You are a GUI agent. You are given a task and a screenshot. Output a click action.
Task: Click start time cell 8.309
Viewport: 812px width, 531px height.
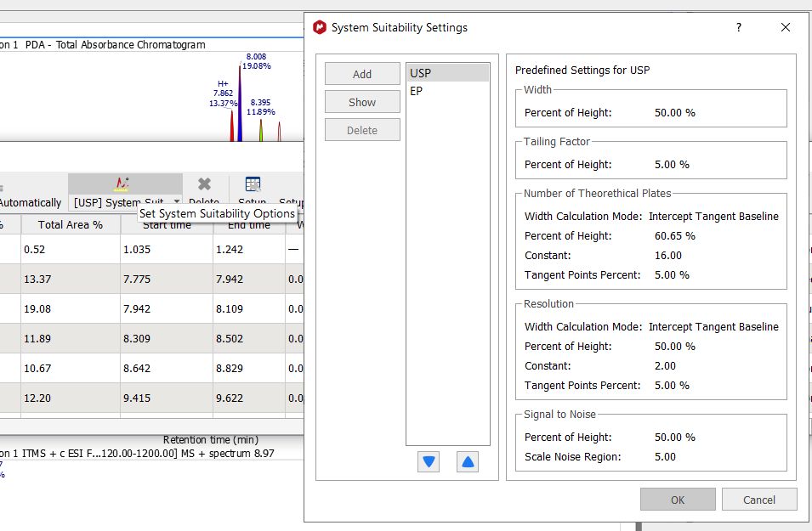click(167, 338)
